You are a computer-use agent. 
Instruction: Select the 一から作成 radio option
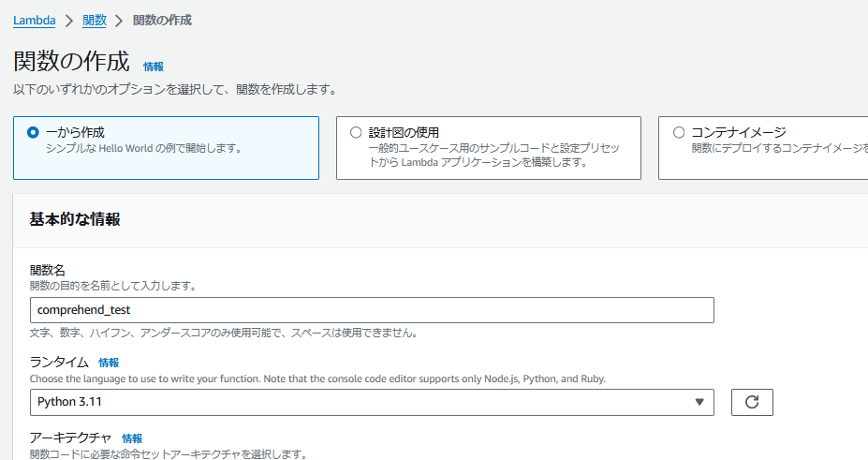pyautogui.click(x=33, y=133)
